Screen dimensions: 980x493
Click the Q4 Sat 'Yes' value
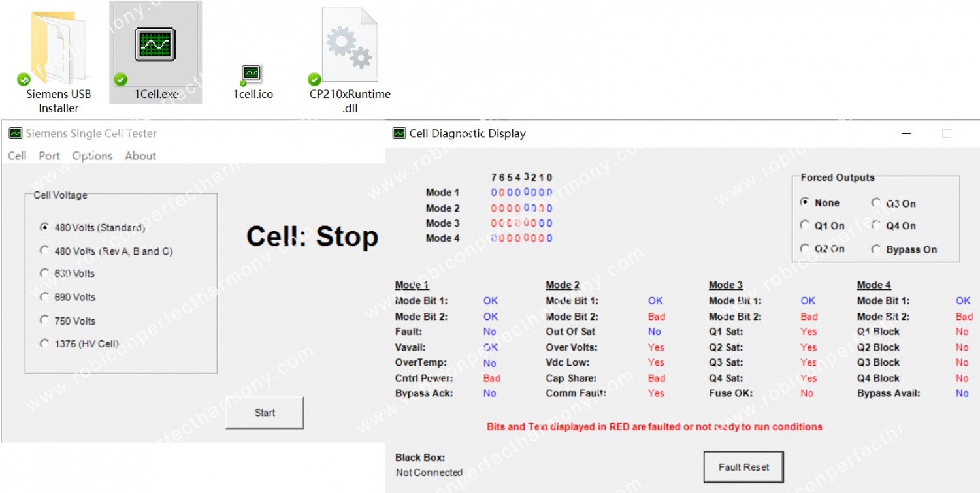coord(809,379)
